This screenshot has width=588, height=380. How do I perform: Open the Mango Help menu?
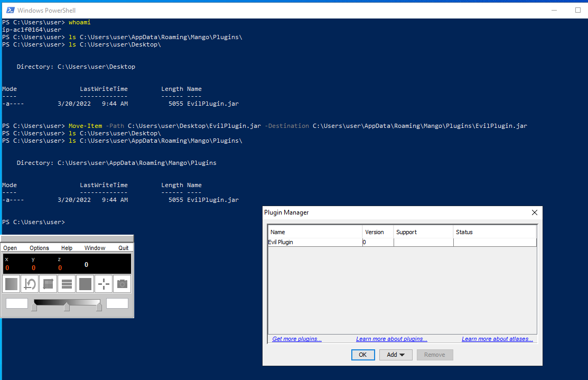pos(67,248)
